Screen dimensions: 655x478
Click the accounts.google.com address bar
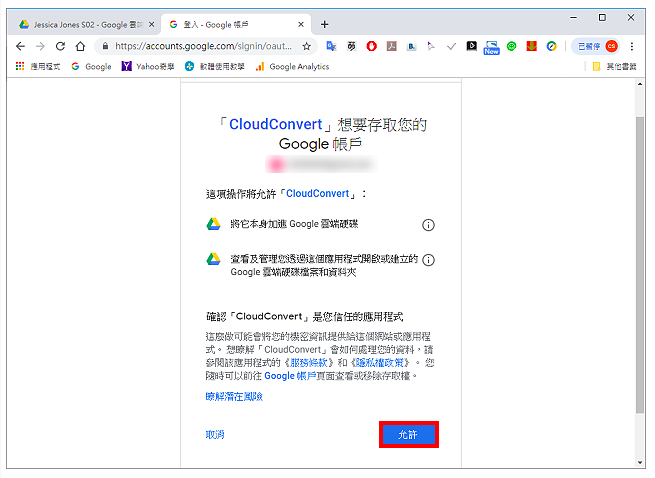204,46
